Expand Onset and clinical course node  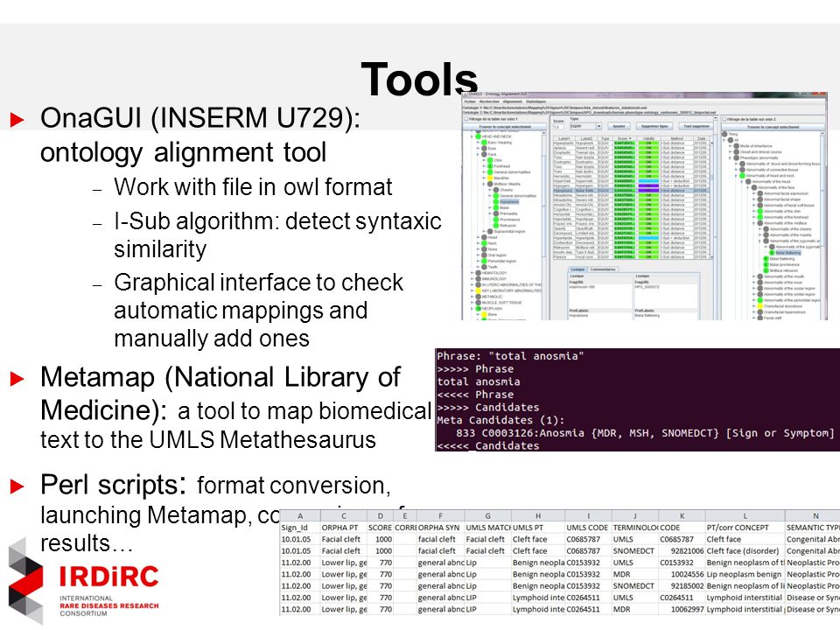point(731,152)
